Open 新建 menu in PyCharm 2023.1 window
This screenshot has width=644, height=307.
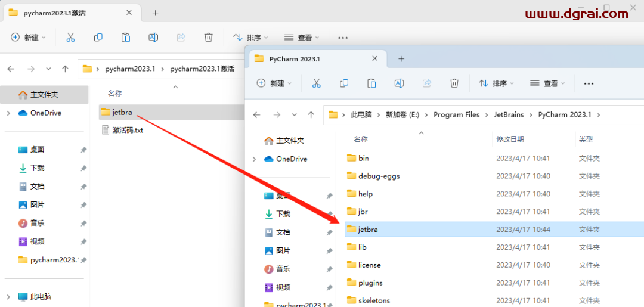click(274, 83)
